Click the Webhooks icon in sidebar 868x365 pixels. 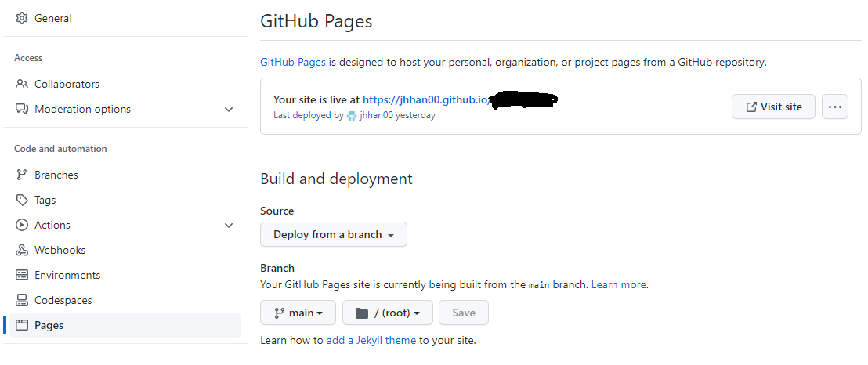(22, 251)
